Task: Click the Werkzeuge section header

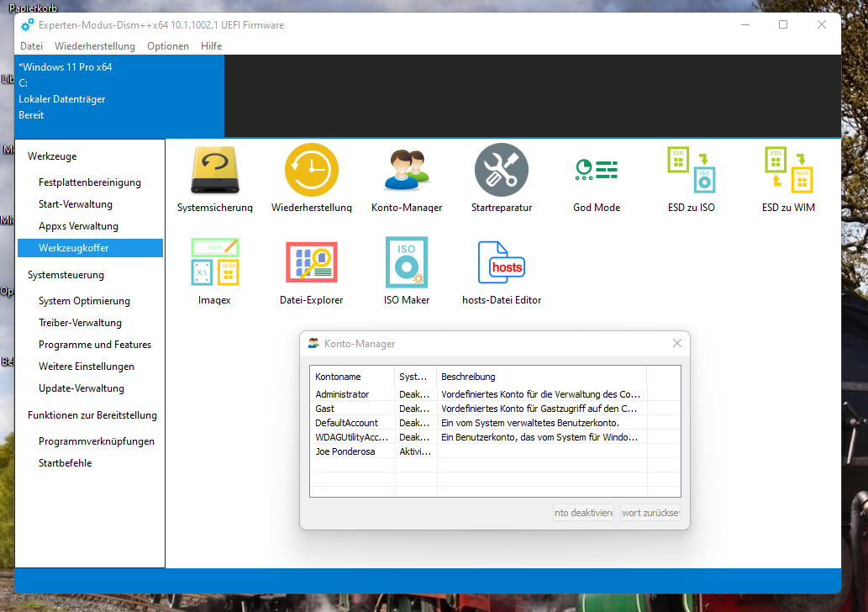Action: (x=52, y=156)
